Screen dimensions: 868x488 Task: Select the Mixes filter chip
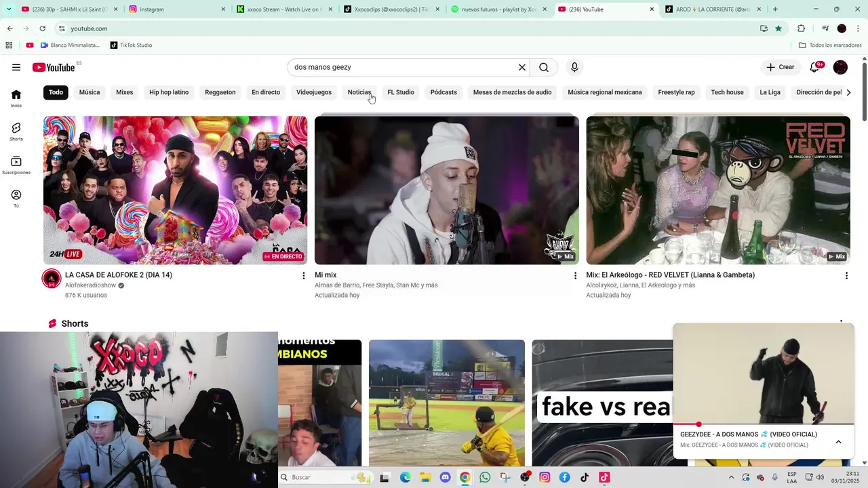(125, 92)
